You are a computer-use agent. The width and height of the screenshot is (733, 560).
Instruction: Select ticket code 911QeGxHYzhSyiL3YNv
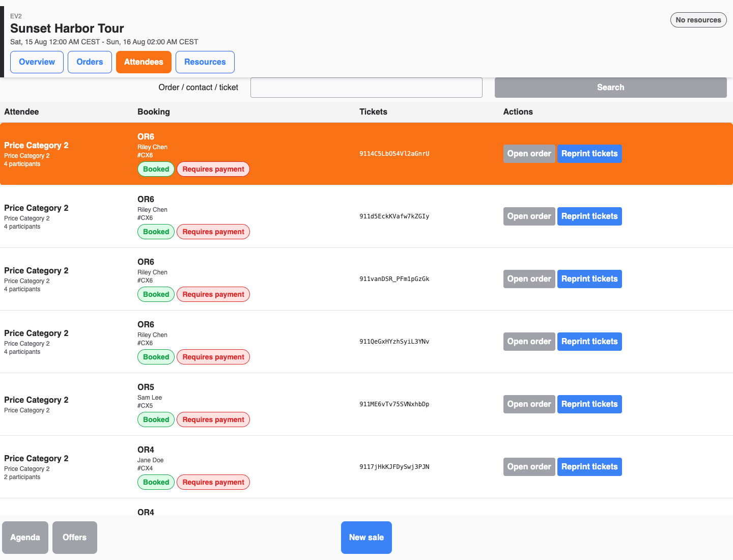(394, 342)
